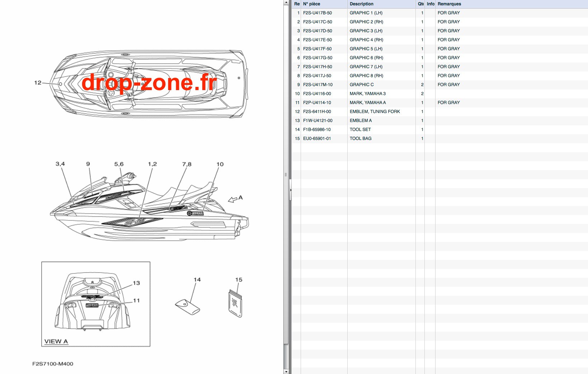Viewport: 588px width, 374px height.
Task: Click the tool bag drawing labeled 15
Action: tap(235, 304)
